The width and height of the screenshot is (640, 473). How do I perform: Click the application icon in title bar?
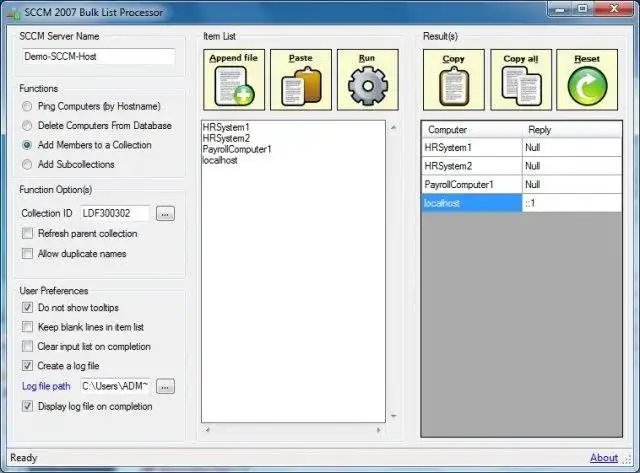(x=13, y=13)
